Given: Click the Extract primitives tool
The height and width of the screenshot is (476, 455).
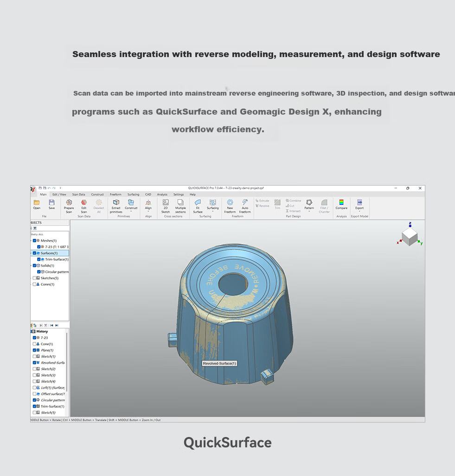Looking at the screenshot, I should (116, 206).
